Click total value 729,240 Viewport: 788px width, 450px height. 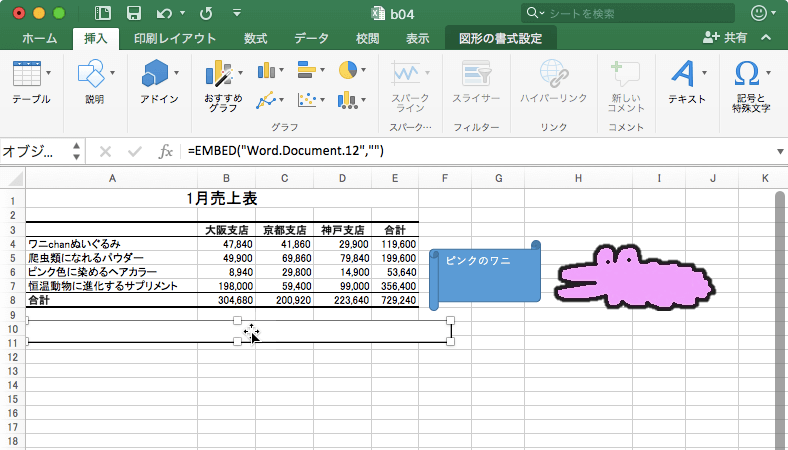tap(395, 300)
